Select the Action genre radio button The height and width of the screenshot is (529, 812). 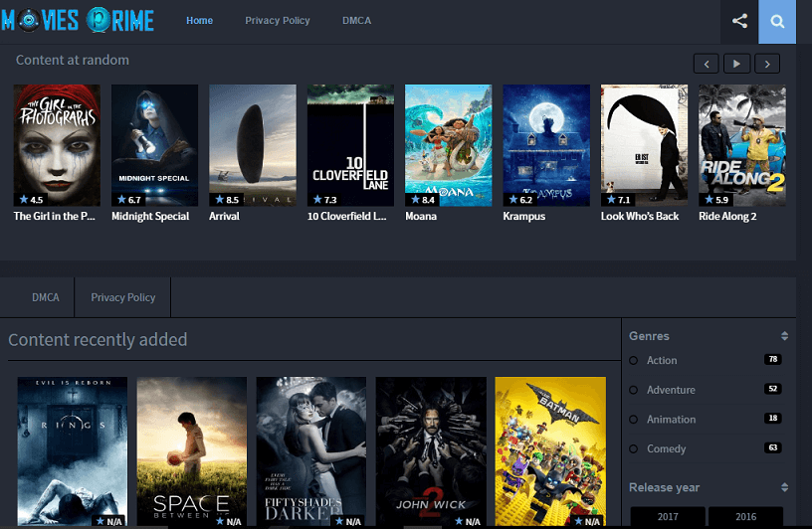click(x=633, y=360)
